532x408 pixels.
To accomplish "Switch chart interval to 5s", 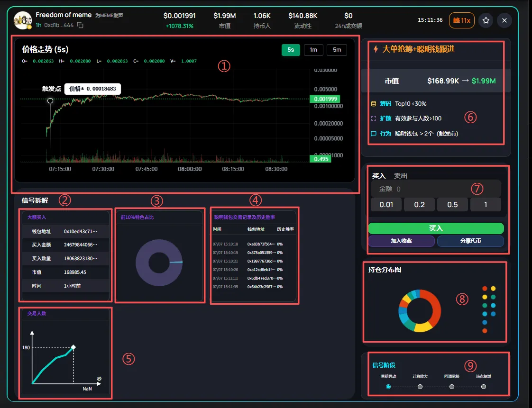I will 291,50.
